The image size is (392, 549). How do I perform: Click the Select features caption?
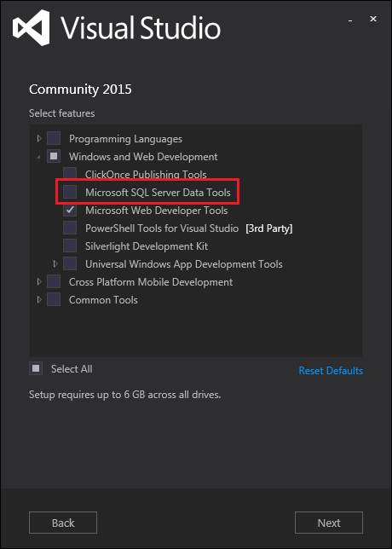pos(62,113)
